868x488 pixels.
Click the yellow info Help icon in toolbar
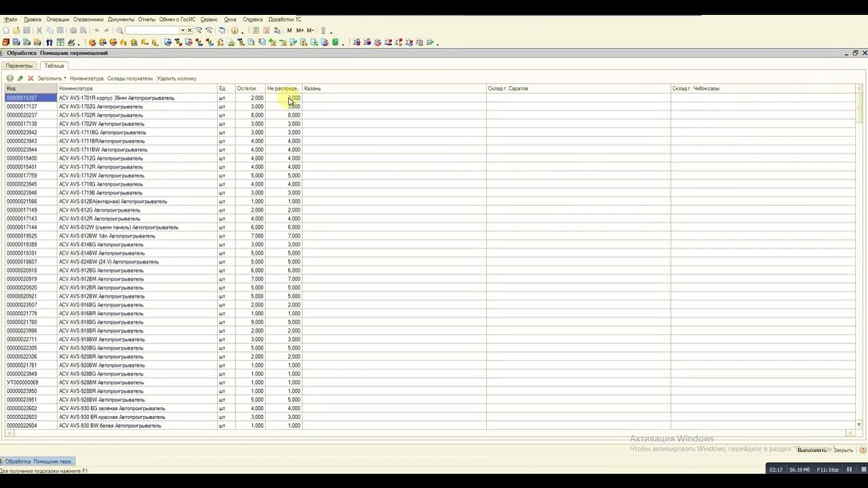tap(235, 30)
